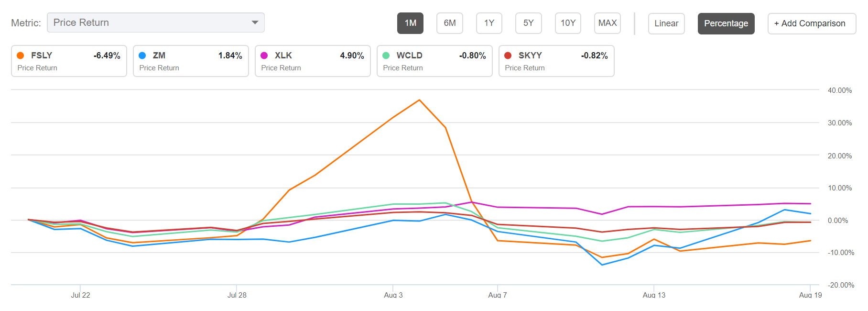The image size is (868, 311).
Task: Click the green WCLD legend dot
Action: click(x=386, y=56)
